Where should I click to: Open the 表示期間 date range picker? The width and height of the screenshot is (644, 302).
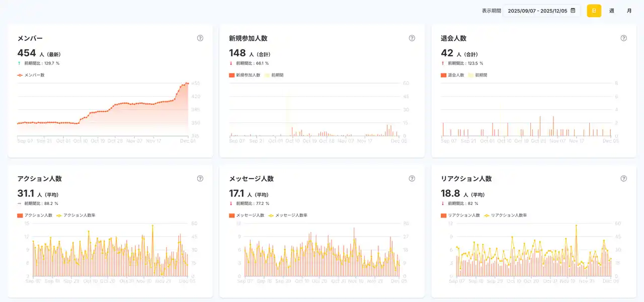[537, 11]
